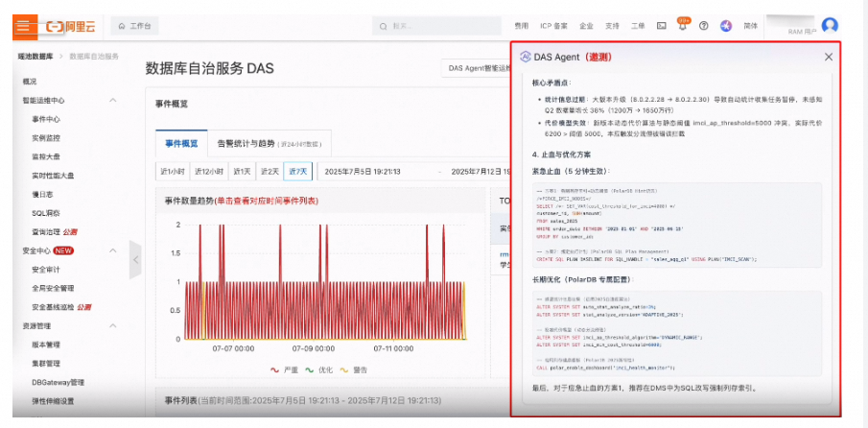The image size is (868, 428).
Task: Click the DAS Agent logo icon
Action: tap(525, 57)
